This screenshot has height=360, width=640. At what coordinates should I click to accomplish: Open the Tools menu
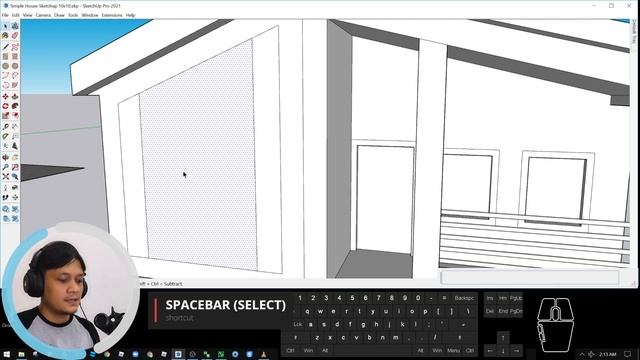73,15
